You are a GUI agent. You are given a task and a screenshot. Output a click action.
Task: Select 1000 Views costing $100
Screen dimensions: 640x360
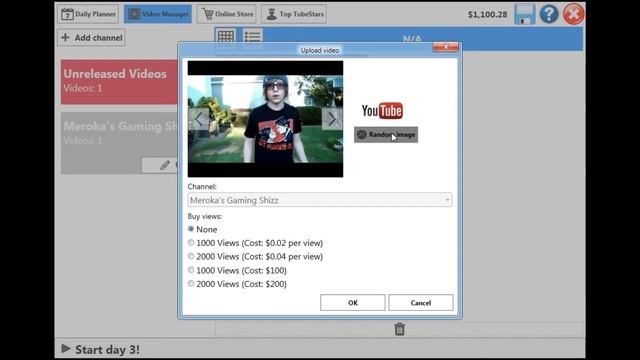[237, 270]
